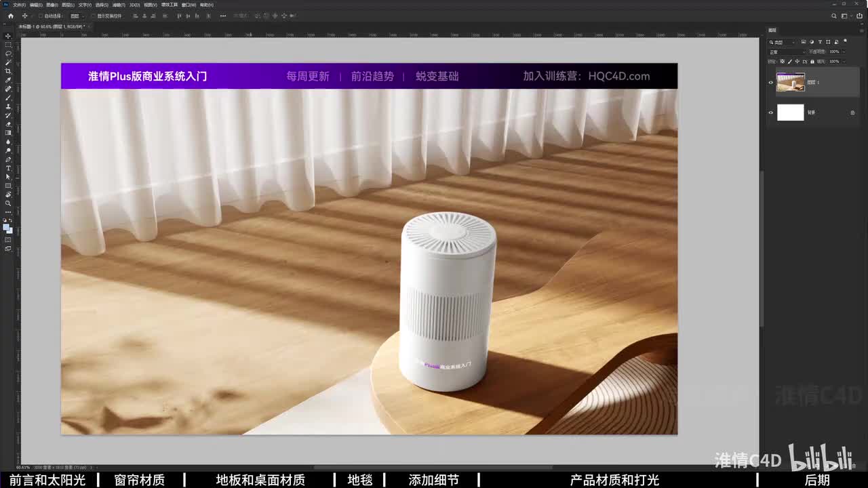Screen dimensions: 868x488
Task: Select the Path Selection tool
Action: (8, 177)
